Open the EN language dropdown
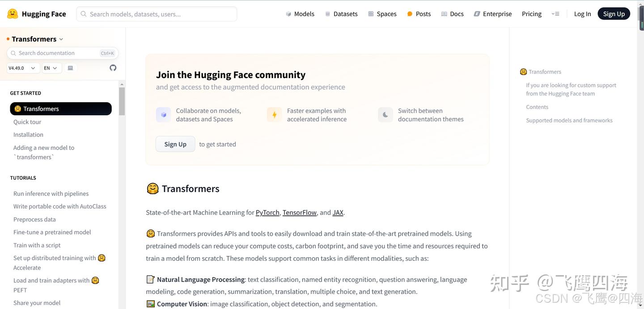 51,67
